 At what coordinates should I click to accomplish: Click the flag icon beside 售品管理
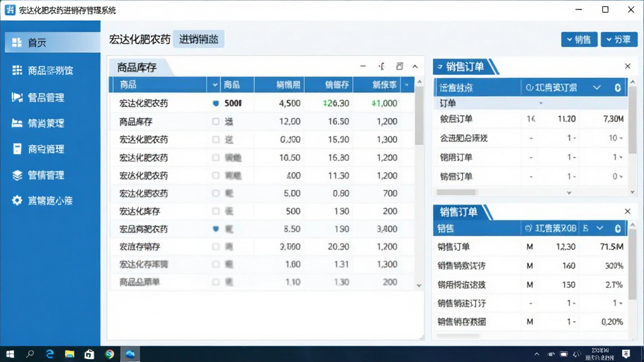[17, 97]
